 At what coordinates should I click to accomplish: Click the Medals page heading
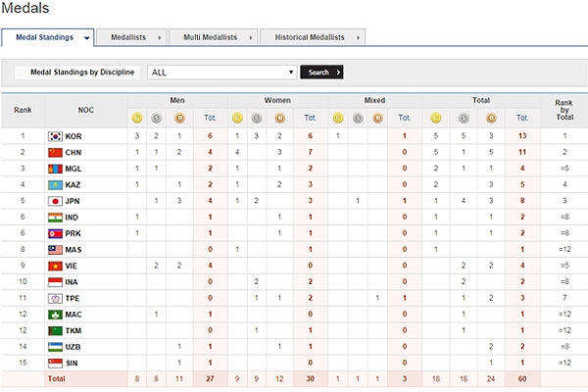click(25, 8)
